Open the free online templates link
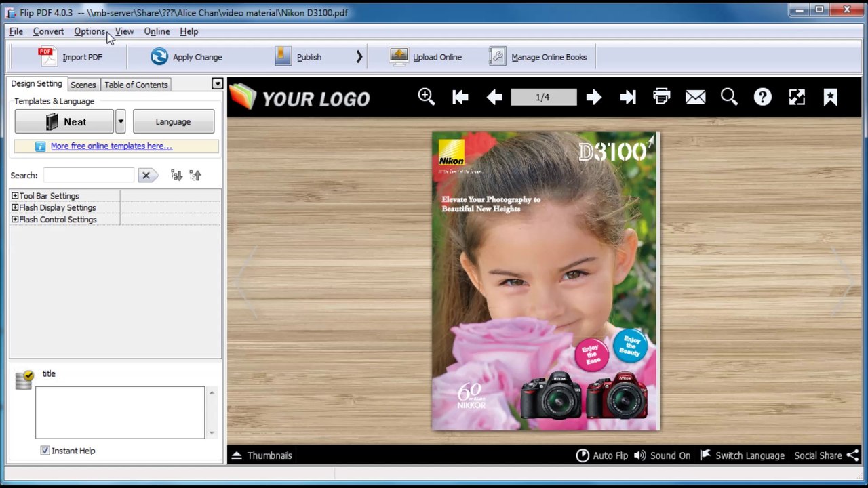868x488 pixels. tap(111, 146)
